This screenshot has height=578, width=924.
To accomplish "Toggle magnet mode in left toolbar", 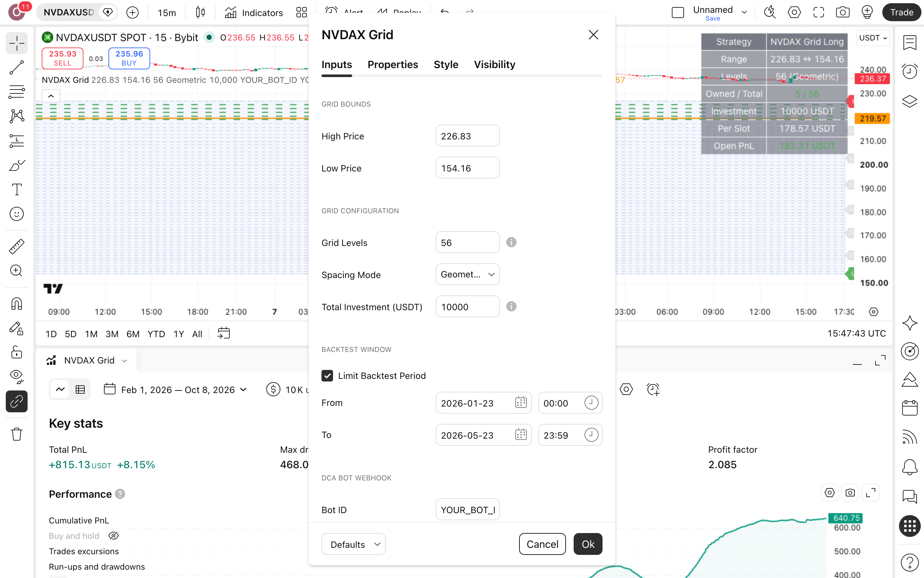I will pos(16,303).
